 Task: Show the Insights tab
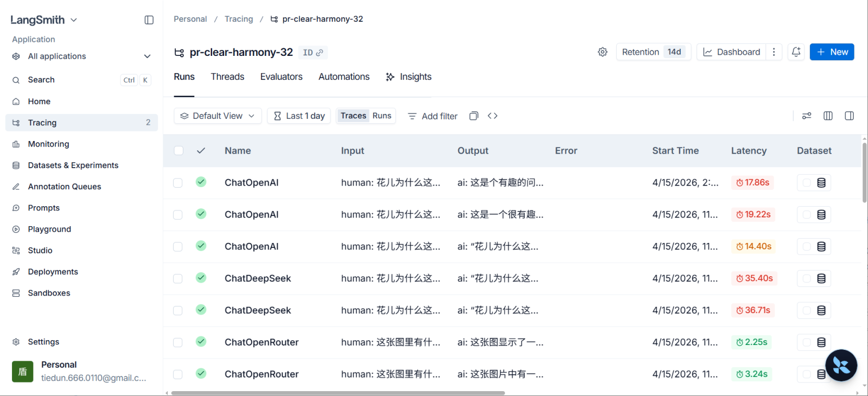coord(409,77)
